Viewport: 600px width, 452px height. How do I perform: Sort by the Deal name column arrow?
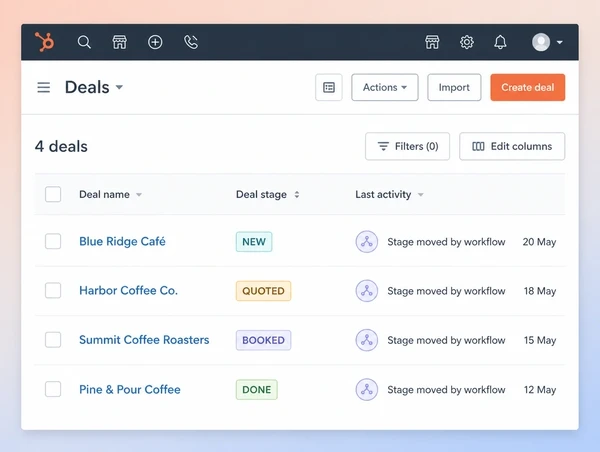(x=139, y=195)
